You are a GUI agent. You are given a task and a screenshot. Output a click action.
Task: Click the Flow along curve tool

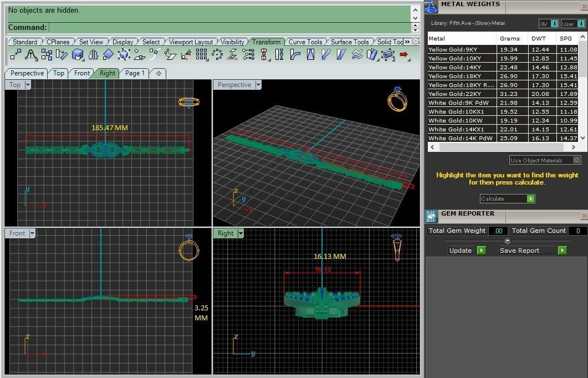click(x=325, y=55)
